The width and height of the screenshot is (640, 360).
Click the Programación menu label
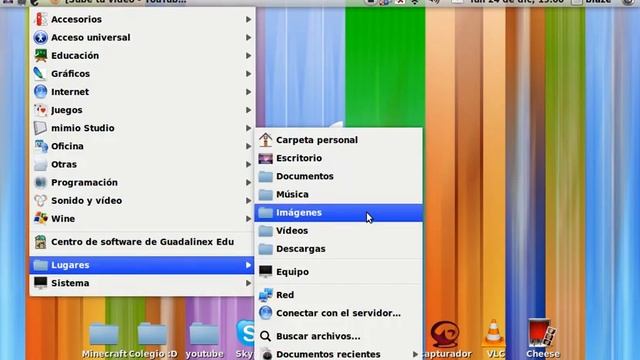pyautogui.click(x=84, y=182)
